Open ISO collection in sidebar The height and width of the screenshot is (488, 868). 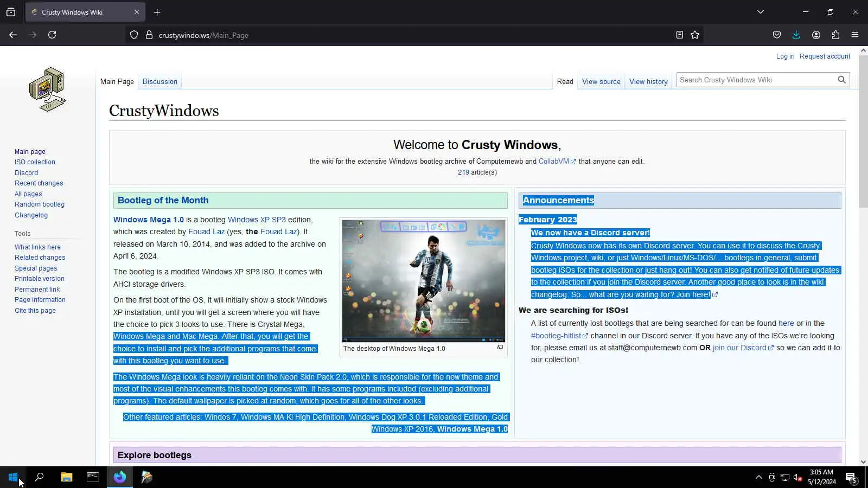(35, 162)
